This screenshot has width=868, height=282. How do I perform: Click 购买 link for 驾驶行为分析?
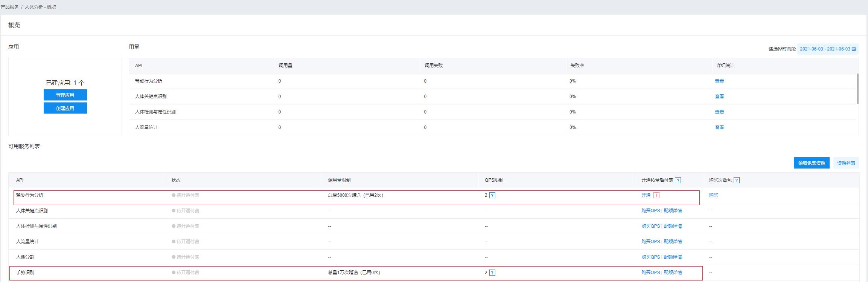(x=714, y=195)
